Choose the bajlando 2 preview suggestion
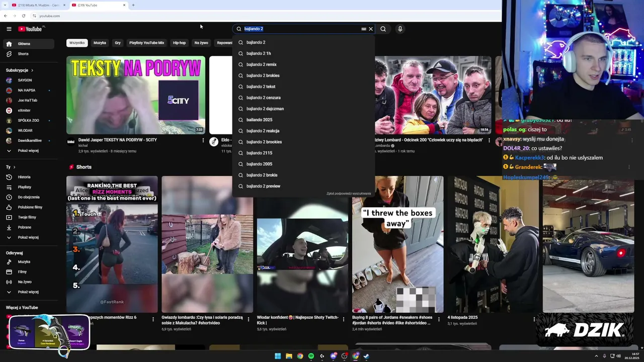 click(304, 186)
